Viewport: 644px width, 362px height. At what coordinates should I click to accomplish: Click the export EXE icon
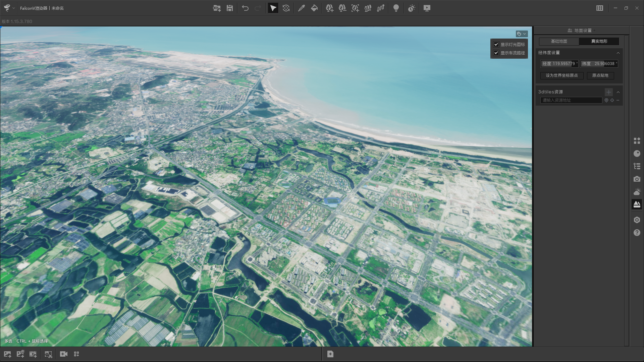pyautogui.click(x=217, y=8)
